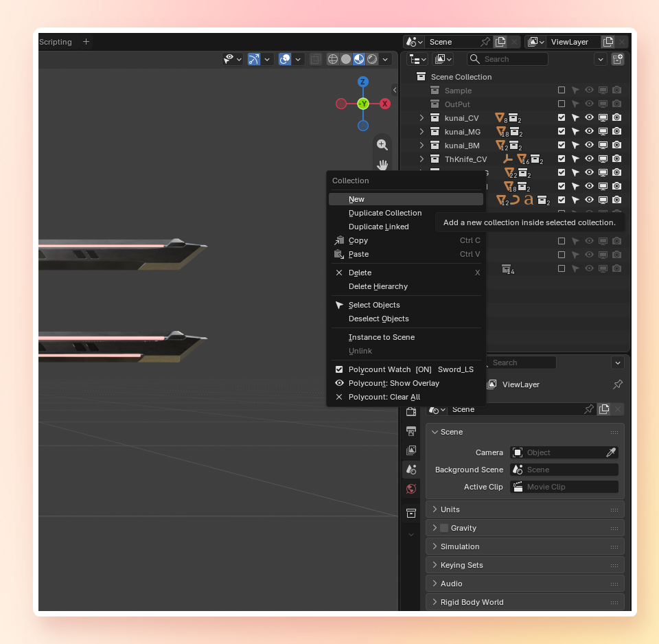This screenshot has width=659, height=644.
Task: Open shading options dropdown arrow
Action: [385, 59]
